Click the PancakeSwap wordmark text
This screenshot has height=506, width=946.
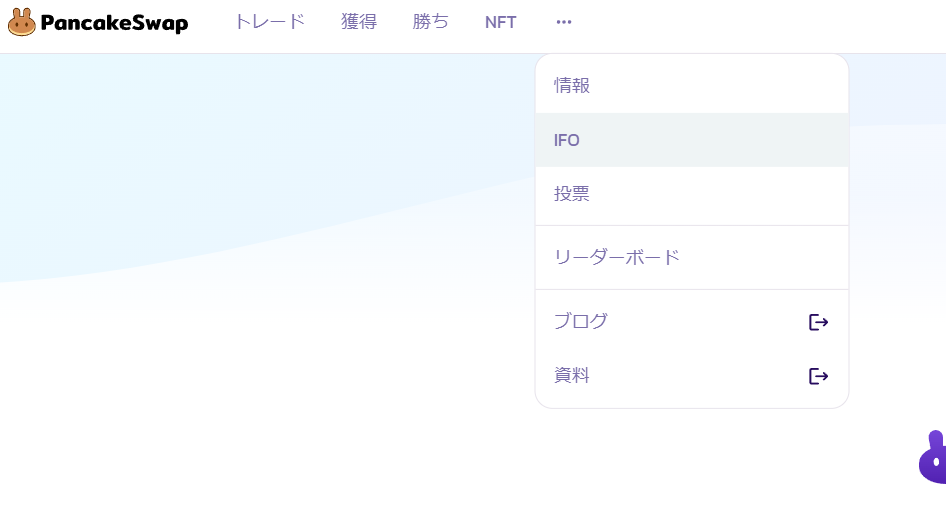tap(115, 23)
